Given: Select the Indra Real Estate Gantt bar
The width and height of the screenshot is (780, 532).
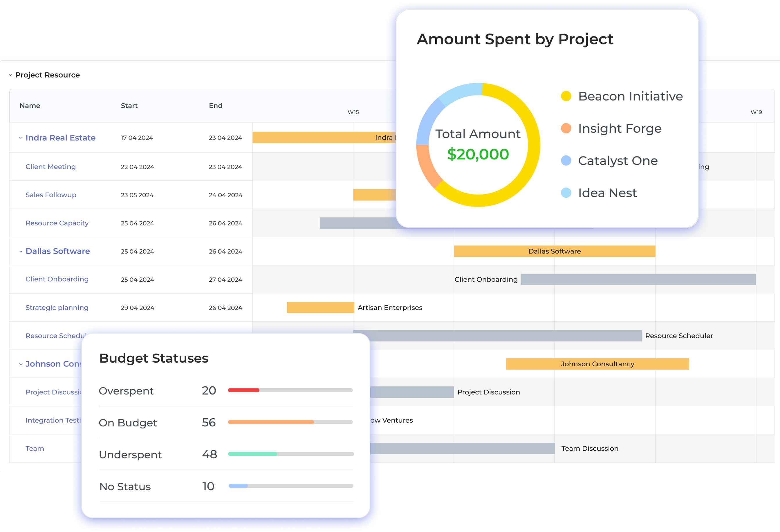Looking at the screenshot, I should tap(324, 137).
